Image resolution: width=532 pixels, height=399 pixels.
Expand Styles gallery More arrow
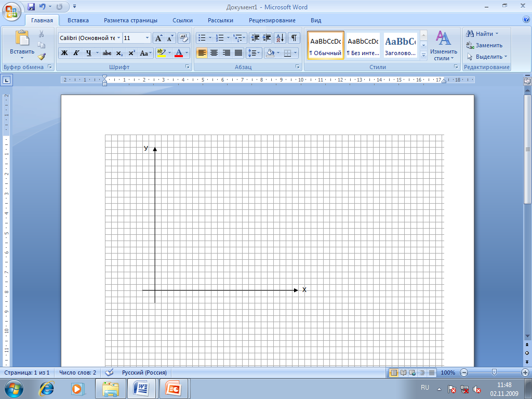pos(423,55)
